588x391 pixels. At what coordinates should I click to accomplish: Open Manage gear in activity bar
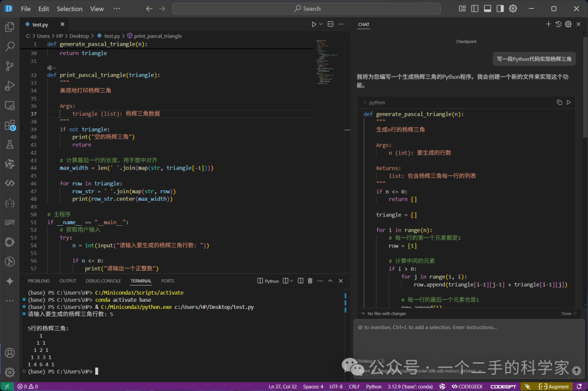tap(10, 373)
